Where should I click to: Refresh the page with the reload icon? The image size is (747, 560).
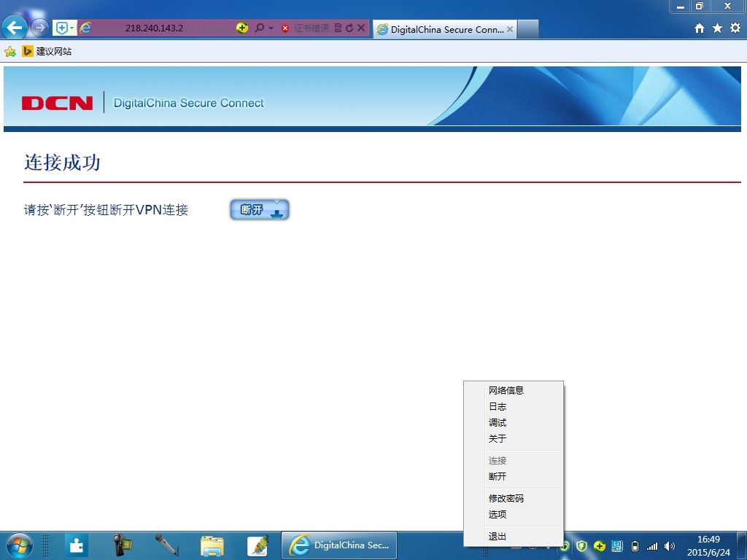coord(349,28)
